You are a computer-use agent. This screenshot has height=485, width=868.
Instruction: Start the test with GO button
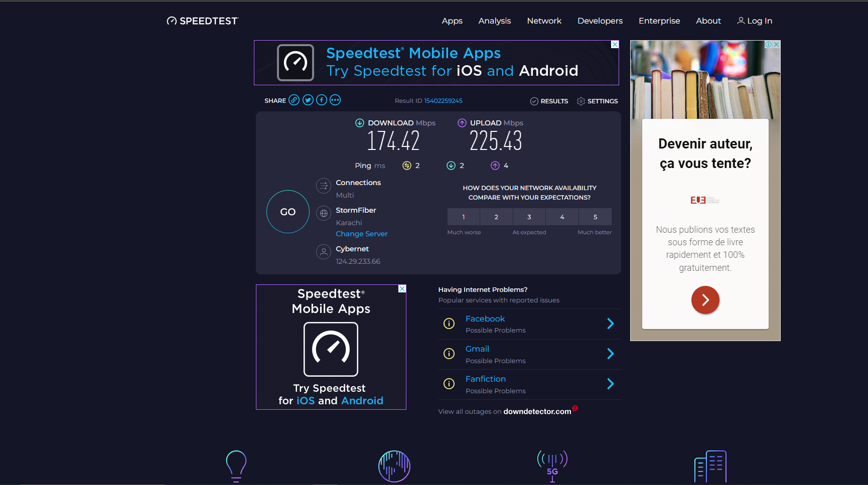(288, 212)
